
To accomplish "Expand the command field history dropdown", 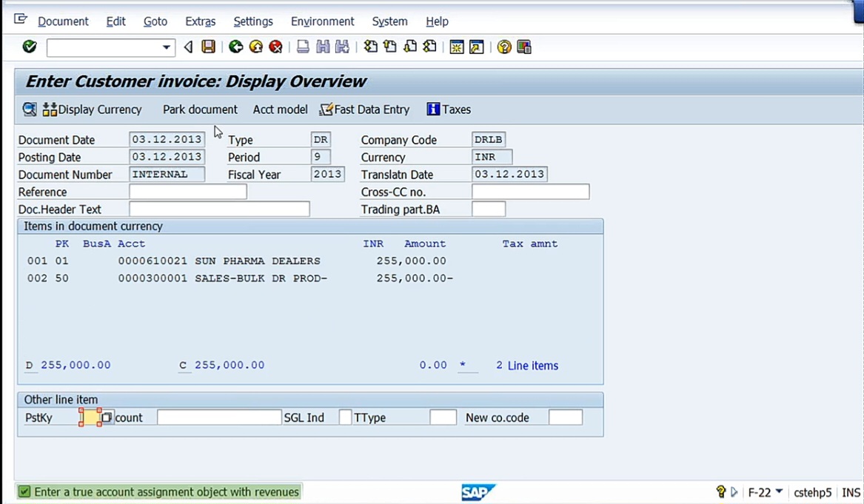I will coord(166,47).
